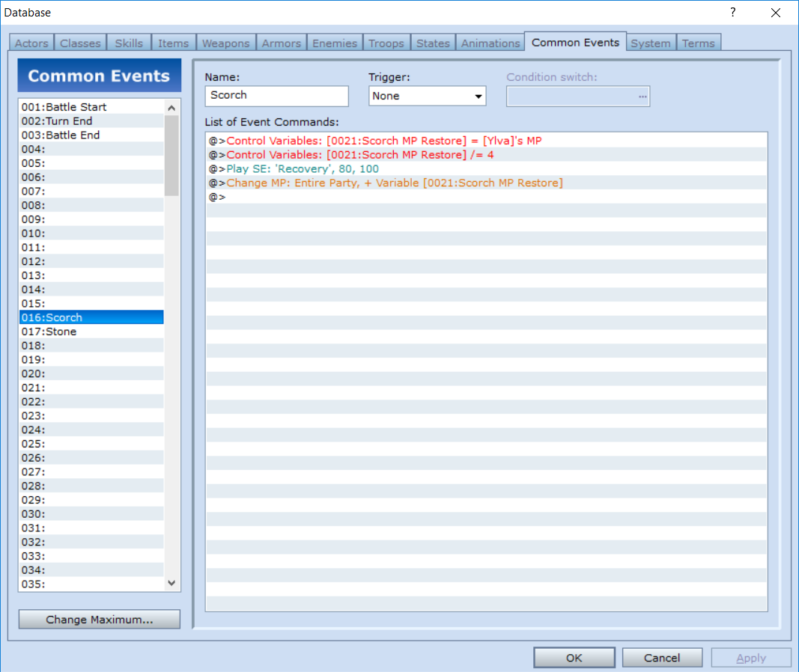Image resolution: width=799 pixels, height=672 pixels.
Task: Select empty event slot 026:
Action: point(91,458)
